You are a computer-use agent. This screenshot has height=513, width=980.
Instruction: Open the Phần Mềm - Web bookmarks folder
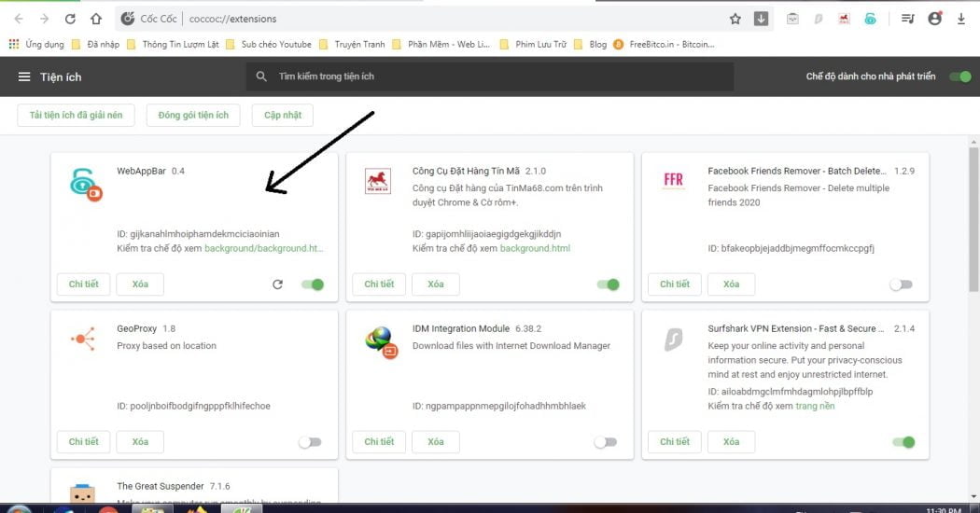[441, 45]
